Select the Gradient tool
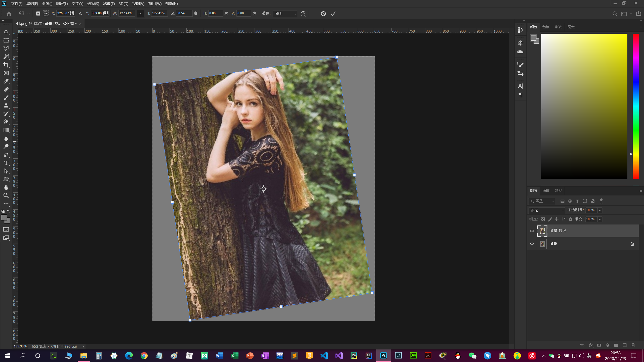This screenshot has height=362, width=644. pyautogui.click(x=6, y=130)
